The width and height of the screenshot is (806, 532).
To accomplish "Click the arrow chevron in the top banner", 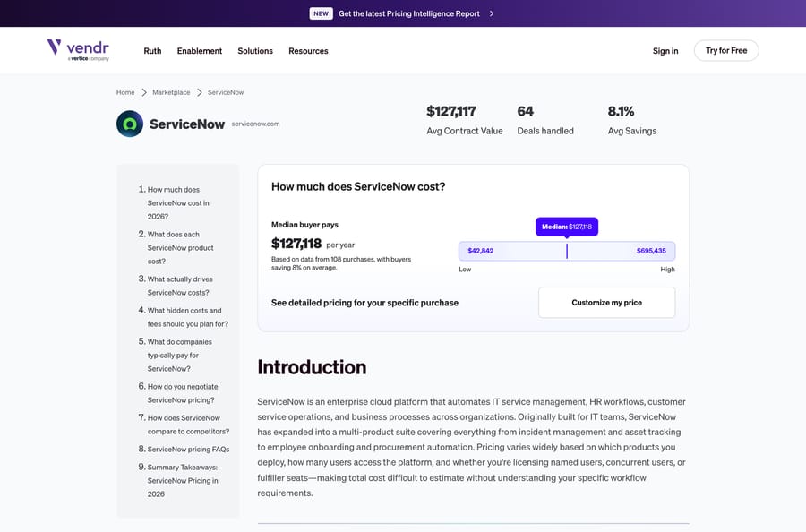I will [492, 13].
